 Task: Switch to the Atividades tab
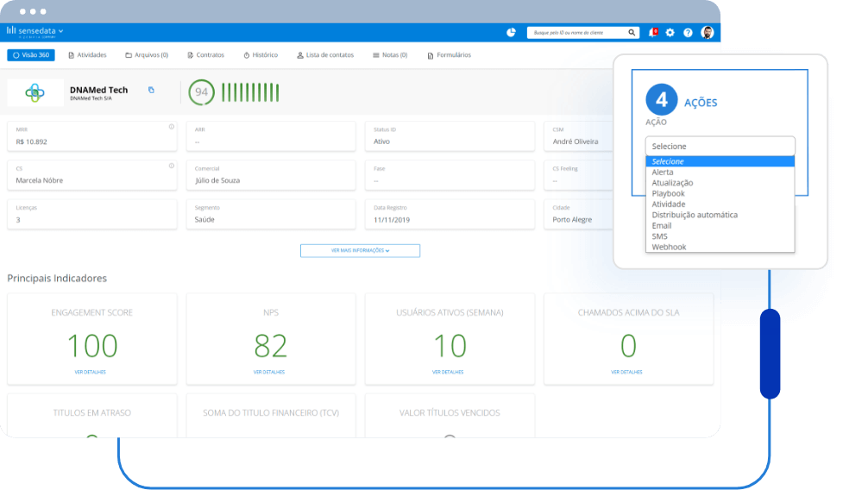point(87,55)
